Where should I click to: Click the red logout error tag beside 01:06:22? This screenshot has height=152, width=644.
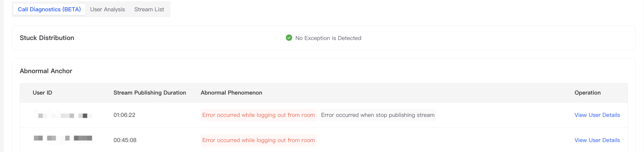pos(258,115)
